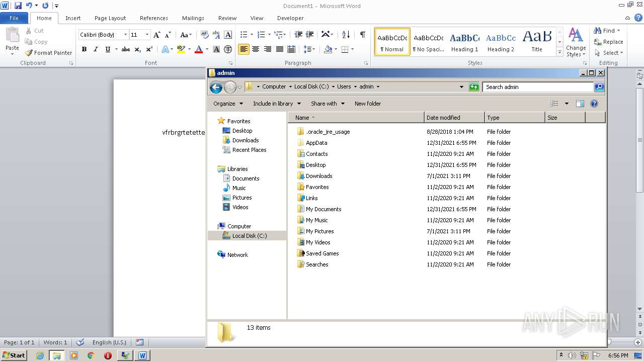Image resolution: width=644 pixels, height=362 pixels.
Task: Click the Explorer Help question mark icon
Action: [594, 104]
